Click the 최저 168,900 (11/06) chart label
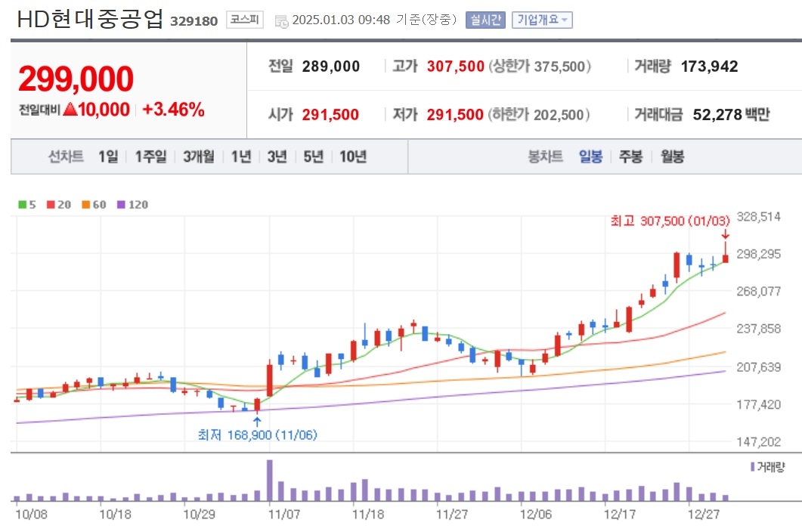 coord(258,435)
